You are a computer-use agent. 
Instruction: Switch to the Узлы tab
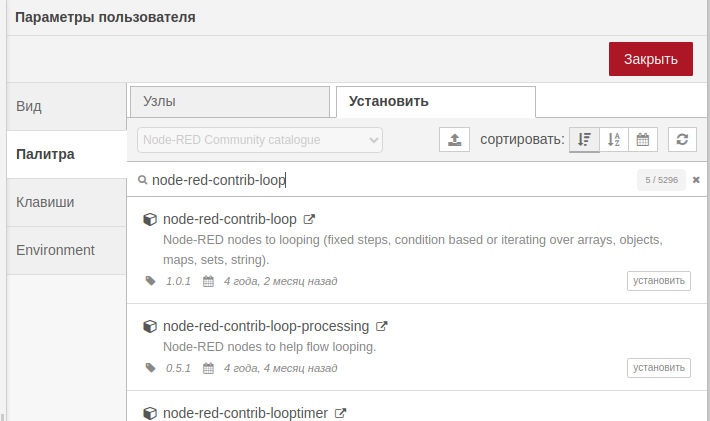click(229, 102)
